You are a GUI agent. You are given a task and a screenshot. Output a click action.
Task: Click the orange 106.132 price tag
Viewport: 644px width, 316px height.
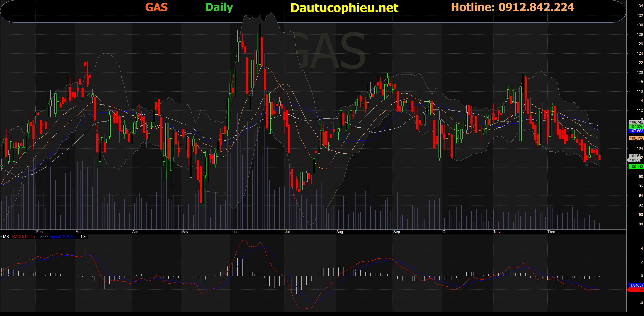636,138
